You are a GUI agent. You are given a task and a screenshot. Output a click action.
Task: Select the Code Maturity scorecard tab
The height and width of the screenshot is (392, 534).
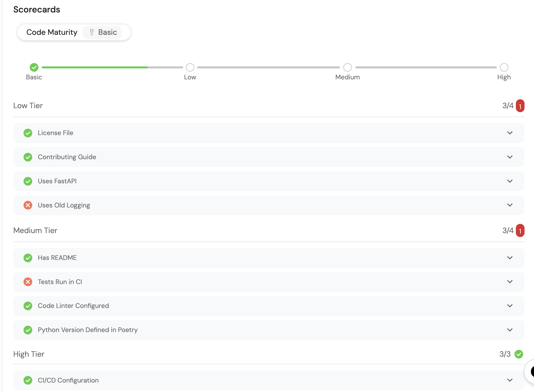click(52, 32)
